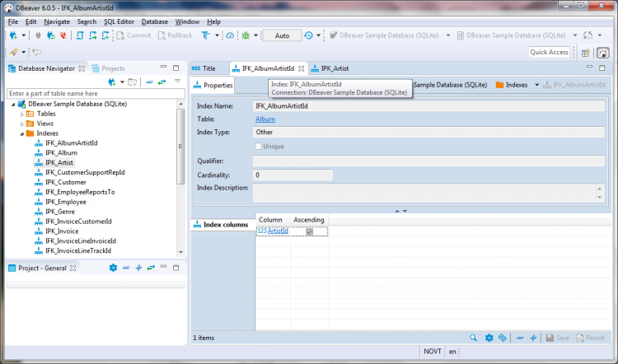Click the Database Navigator vertical scrollbar
Screen dimensions: 618x364
click(x=180, y=147)
